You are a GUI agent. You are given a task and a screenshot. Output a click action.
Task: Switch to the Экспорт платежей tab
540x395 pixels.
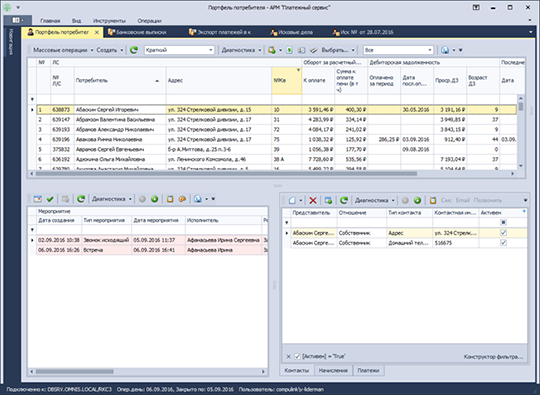point(220,32)
